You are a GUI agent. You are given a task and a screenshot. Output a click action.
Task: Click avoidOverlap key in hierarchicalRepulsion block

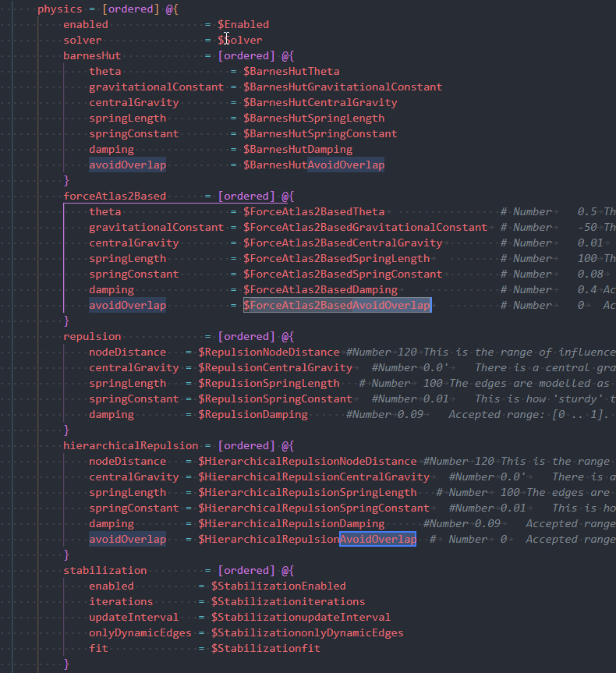(128, 539)
